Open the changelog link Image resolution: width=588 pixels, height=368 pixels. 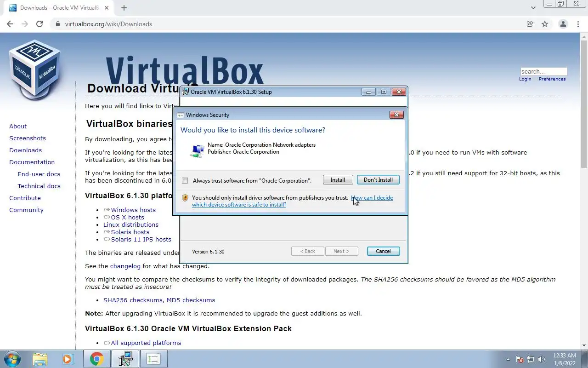(125, 266)
